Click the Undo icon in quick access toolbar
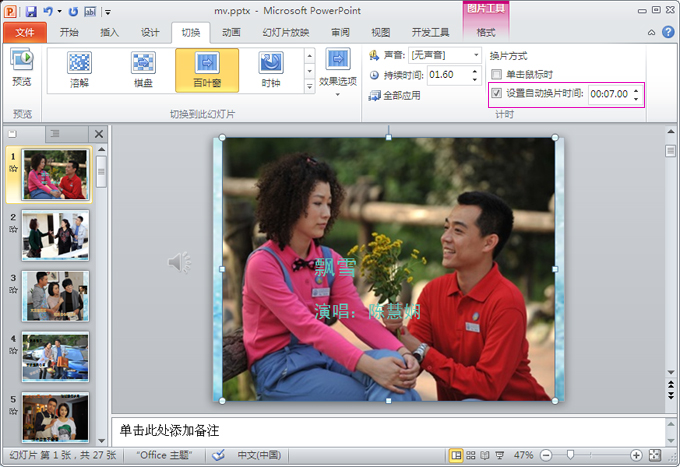680x467 pixels. (x=48, y=11)
